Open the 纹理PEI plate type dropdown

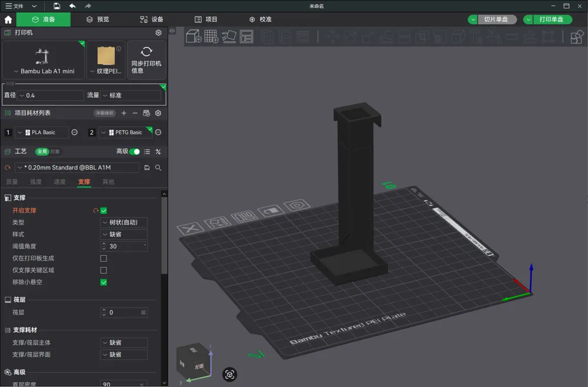coord(106,60)
